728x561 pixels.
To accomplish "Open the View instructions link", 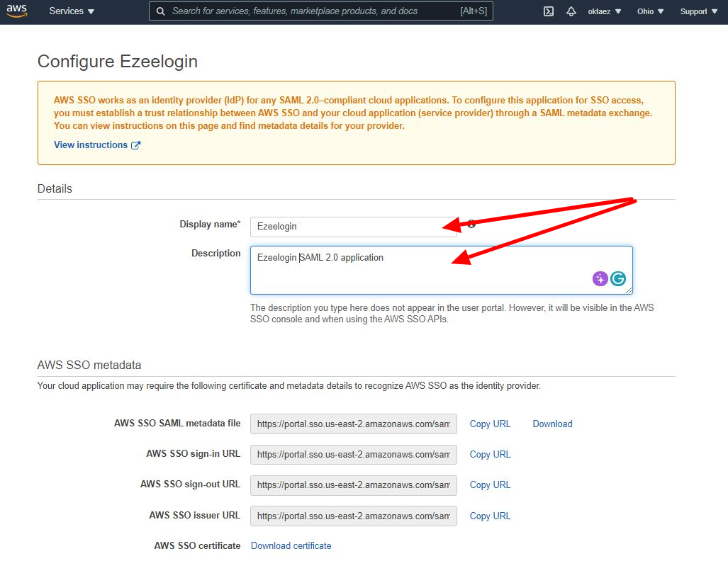I will tap(91, 144).
